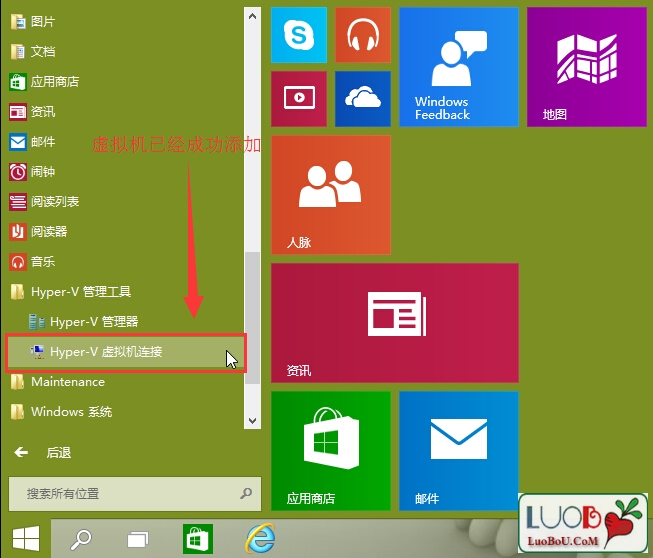This screenshot has width=653, height=558.
Task: Open Hyper-V 管理器
Action: [125, 321]
